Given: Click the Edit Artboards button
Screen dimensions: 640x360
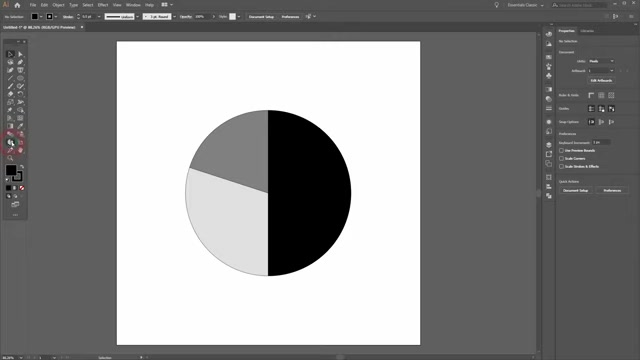Looking at the screenshot, I should (x=601, y=80).
